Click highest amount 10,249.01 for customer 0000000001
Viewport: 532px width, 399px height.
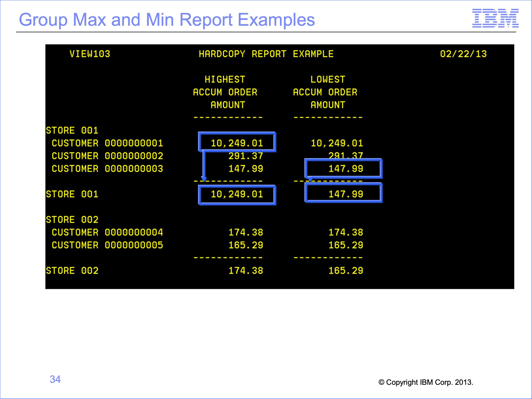[237, 143]
